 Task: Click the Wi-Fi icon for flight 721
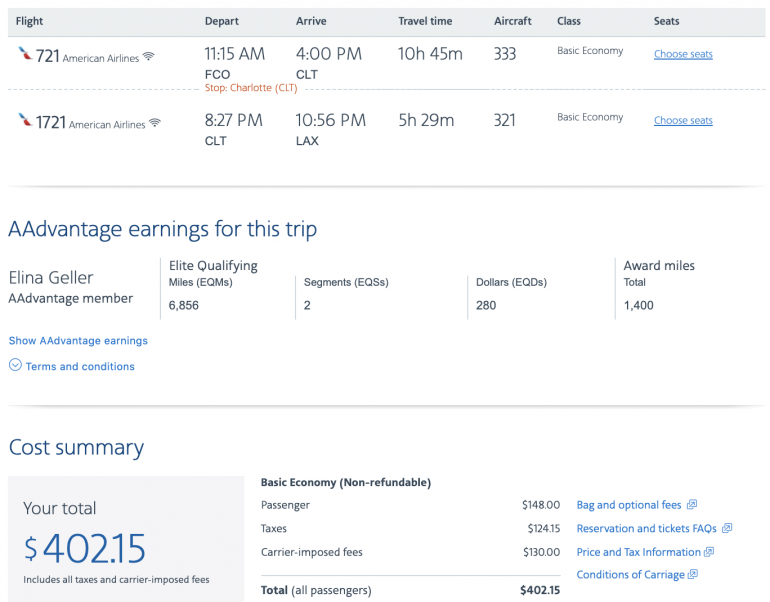point(148,57)
